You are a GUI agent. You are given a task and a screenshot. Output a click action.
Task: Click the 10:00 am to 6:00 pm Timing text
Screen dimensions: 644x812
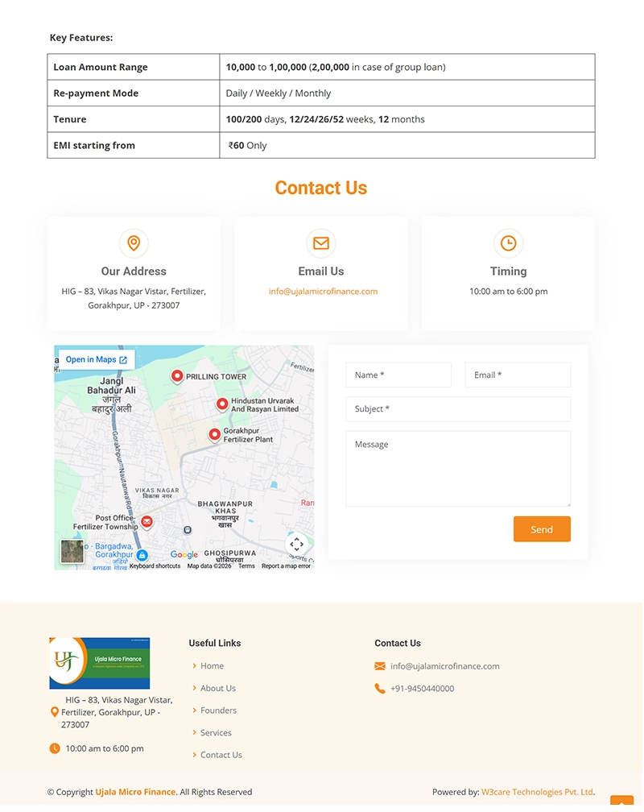[509, 292]
